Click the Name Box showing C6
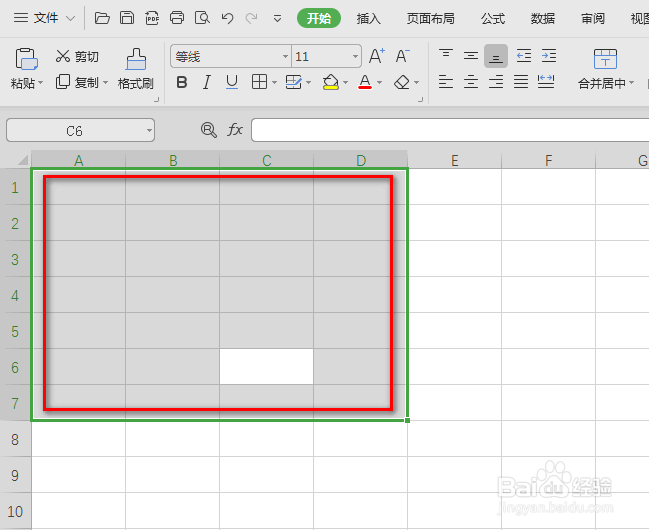 pos(80,130)
